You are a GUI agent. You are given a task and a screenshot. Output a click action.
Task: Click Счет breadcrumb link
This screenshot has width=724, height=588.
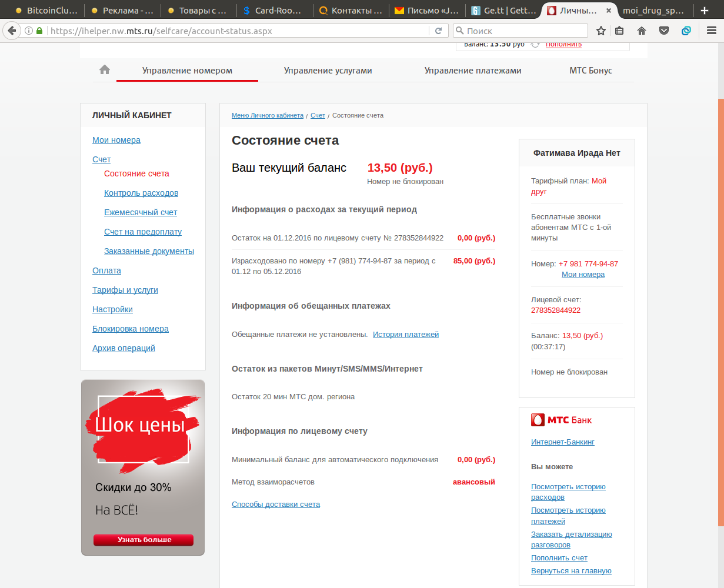click(318, 115)
